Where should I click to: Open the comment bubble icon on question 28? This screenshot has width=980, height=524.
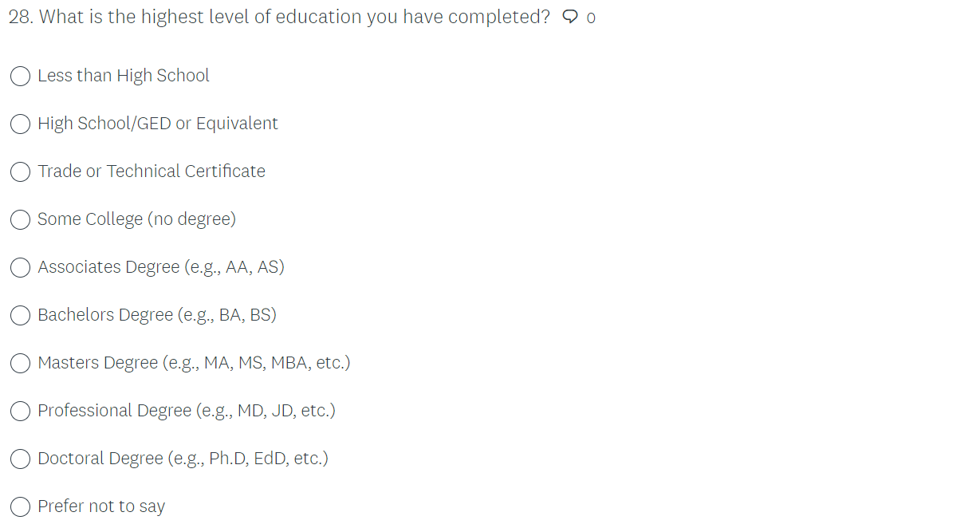pos(570,18)
